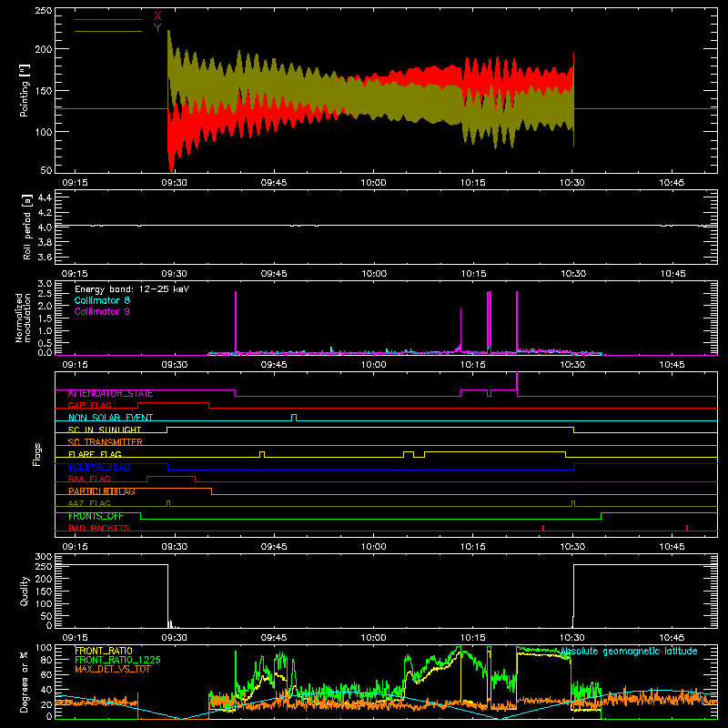Click the "Flags" vertical axis title
This screenshot has width=728, height=728.
(x=36, y=454)
